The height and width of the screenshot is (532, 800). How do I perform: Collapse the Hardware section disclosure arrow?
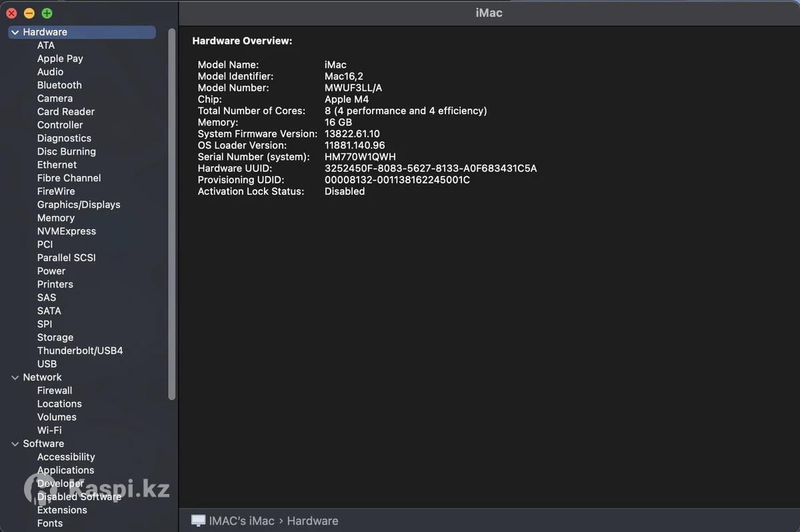(x=15, y=32)
